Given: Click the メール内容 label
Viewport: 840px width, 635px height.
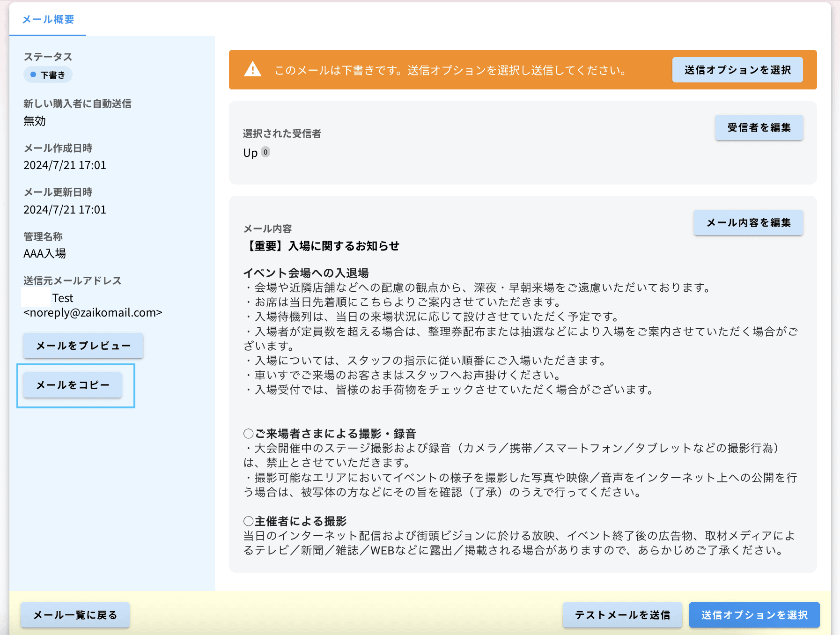Looking at the screenshot, I should 267,229.
